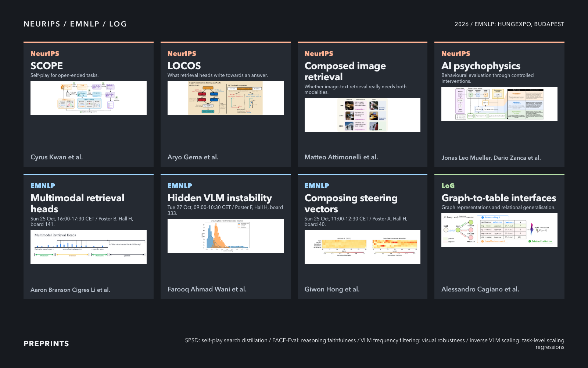Click the LoG venue label

448,186
